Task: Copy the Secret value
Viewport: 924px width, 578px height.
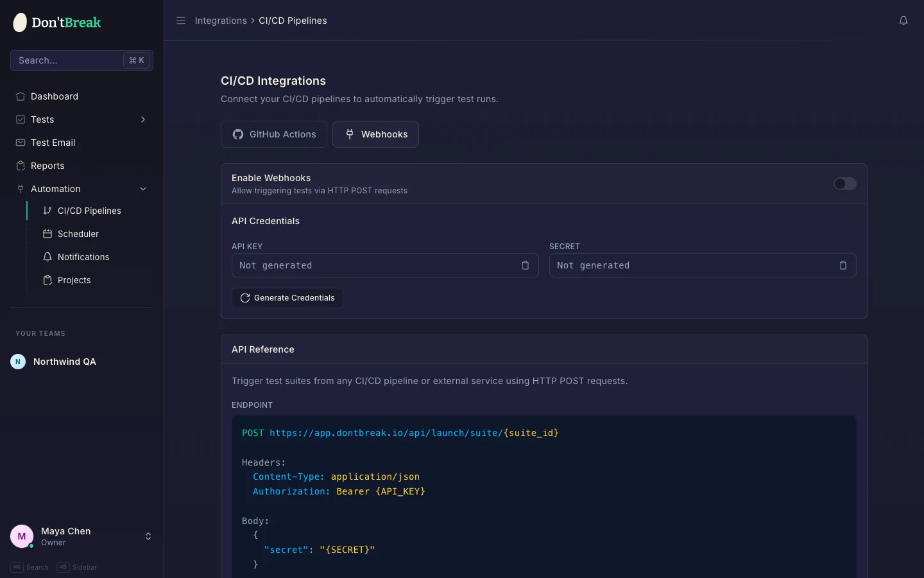Action: point(843,265)
